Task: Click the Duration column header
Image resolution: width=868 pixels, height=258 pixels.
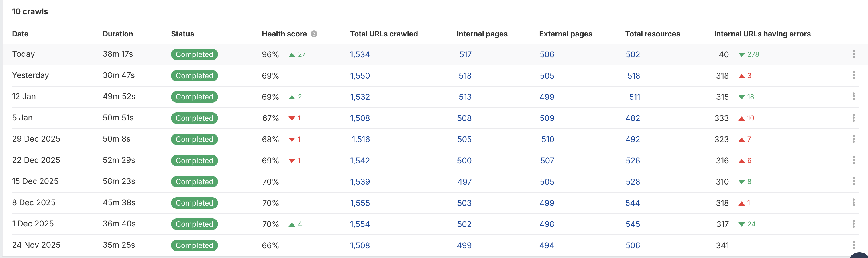Action: (118, 34)
